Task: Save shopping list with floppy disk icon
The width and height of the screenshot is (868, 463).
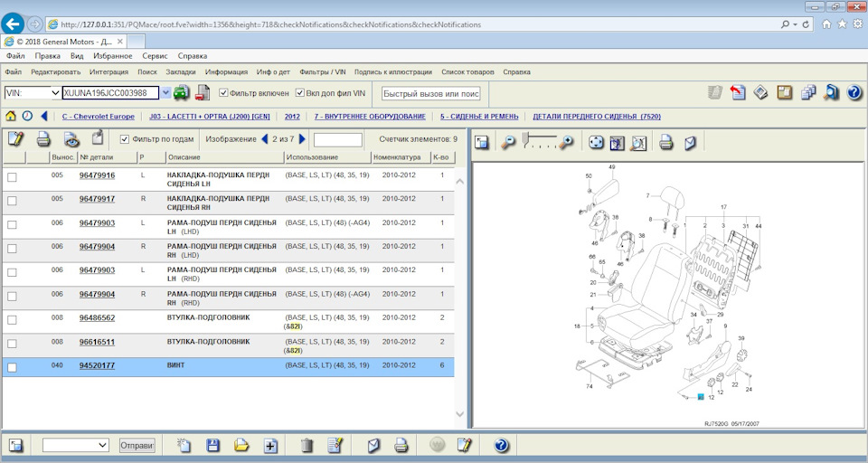Action: [212, 445]
